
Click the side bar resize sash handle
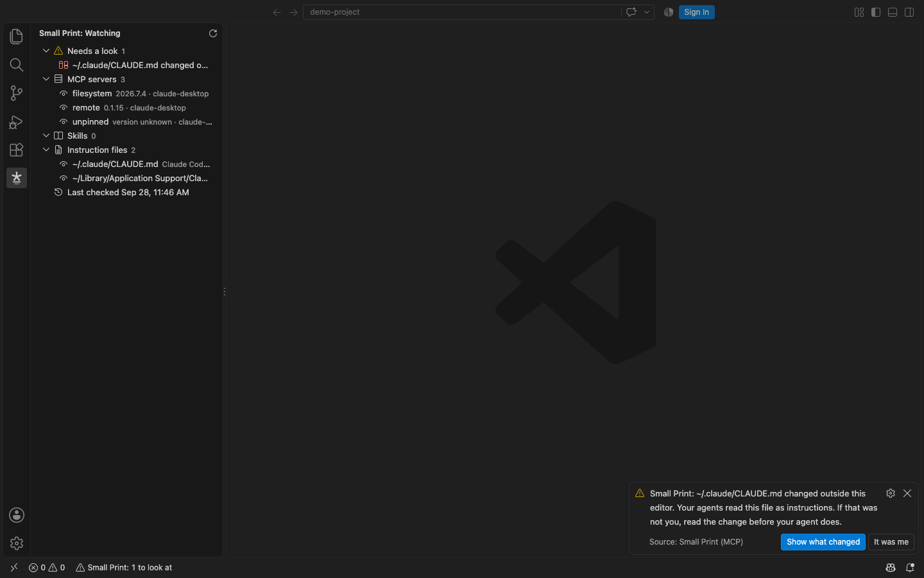tap(224, 292)
